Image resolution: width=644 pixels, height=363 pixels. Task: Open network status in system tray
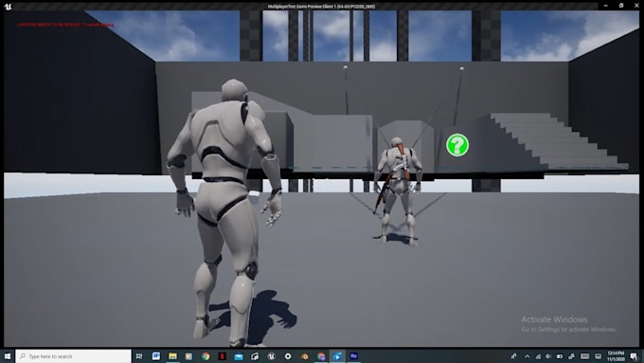(x=538, y=356)
